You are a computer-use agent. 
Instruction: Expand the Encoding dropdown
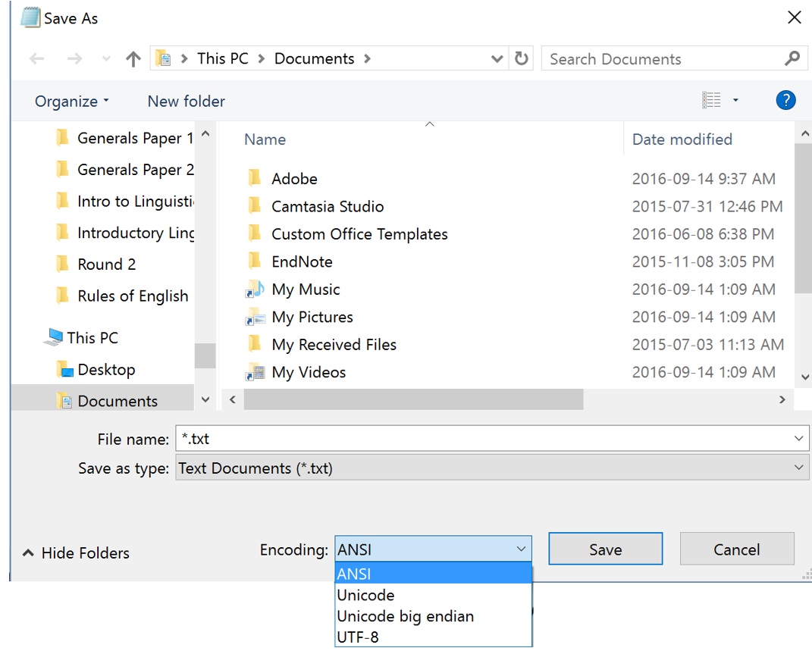[521, 549]
